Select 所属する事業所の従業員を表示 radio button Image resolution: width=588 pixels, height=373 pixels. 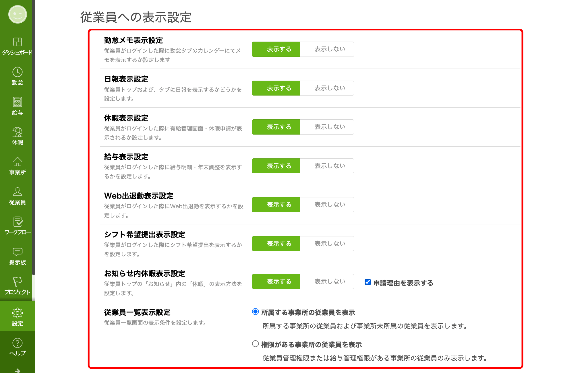255,312
